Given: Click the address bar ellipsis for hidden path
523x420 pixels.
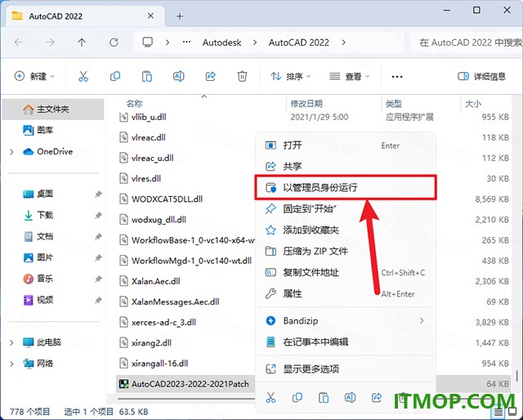Looking at the screenshot, I should (x=187, y=42).
